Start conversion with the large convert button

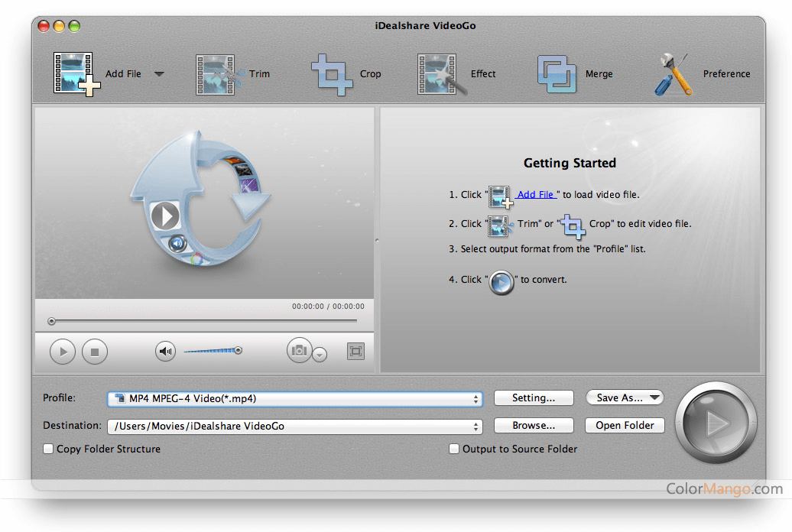coord(716,422)
